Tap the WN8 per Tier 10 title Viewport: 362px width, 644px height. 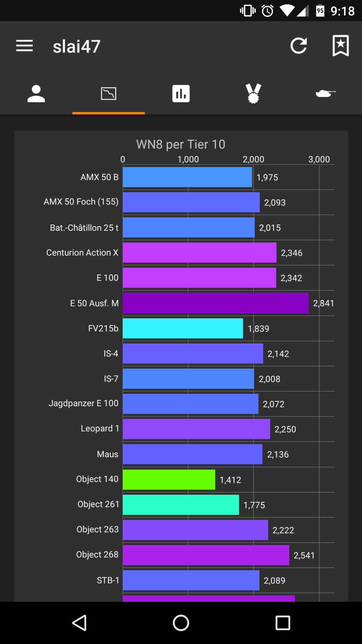click(x=181, y=144)
